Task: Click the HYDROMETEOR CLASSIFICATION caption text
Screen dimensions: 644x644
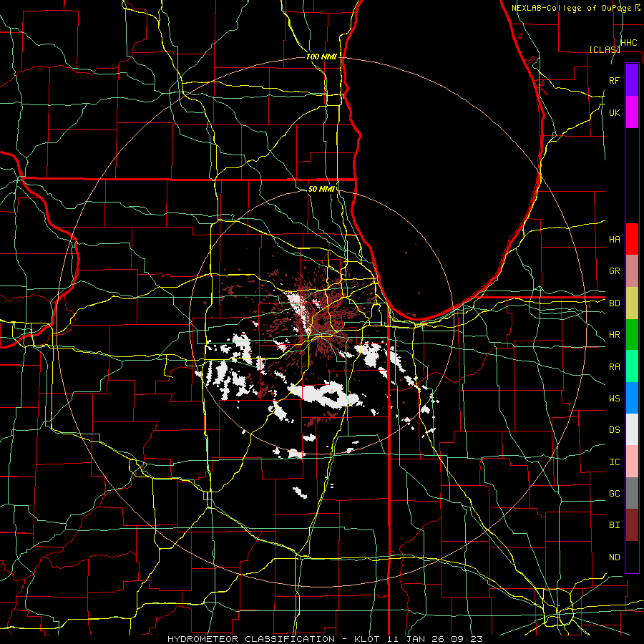Action: click(x=251, y=639)
